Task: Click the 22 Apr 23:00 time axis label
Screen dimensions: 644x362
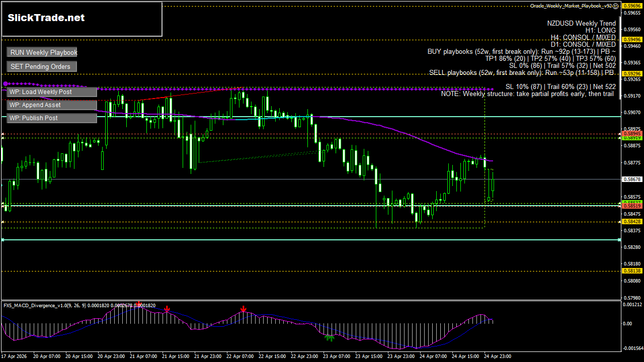Action: coord(305,356)
